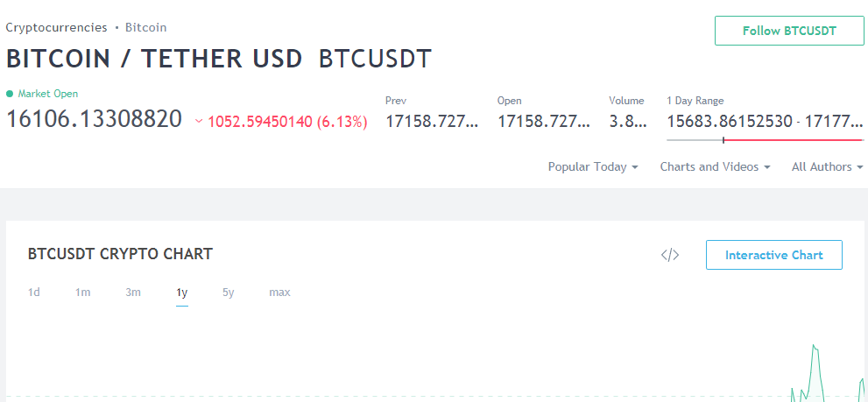The width and height of the screenshot is (868, 402).
Task: Open the Charts and Videos dropdown
Action: [715, 166]
